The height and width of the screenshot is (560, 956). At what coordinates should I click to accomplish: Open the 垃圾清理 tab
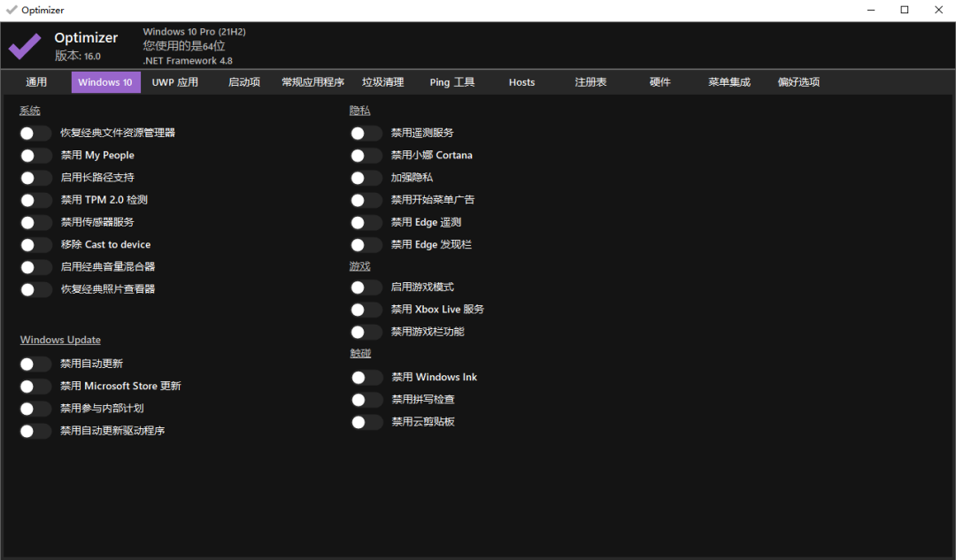(382, 82)
